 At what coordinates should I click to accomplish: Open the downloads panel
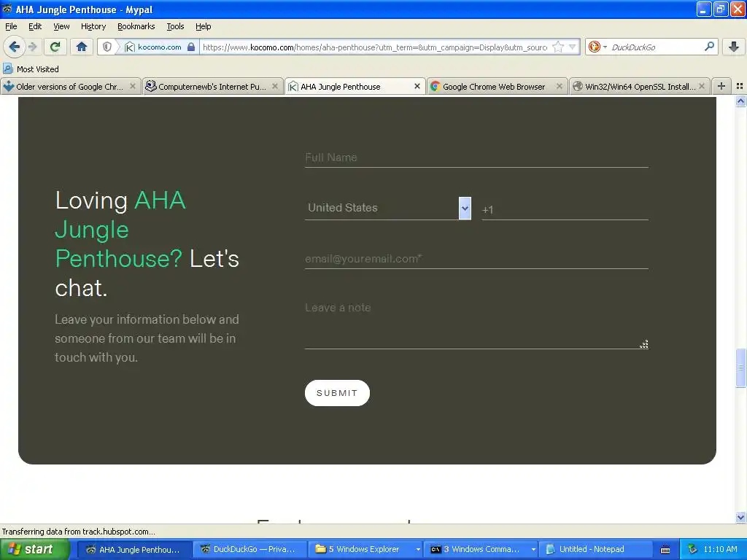[x=734, y=47]
